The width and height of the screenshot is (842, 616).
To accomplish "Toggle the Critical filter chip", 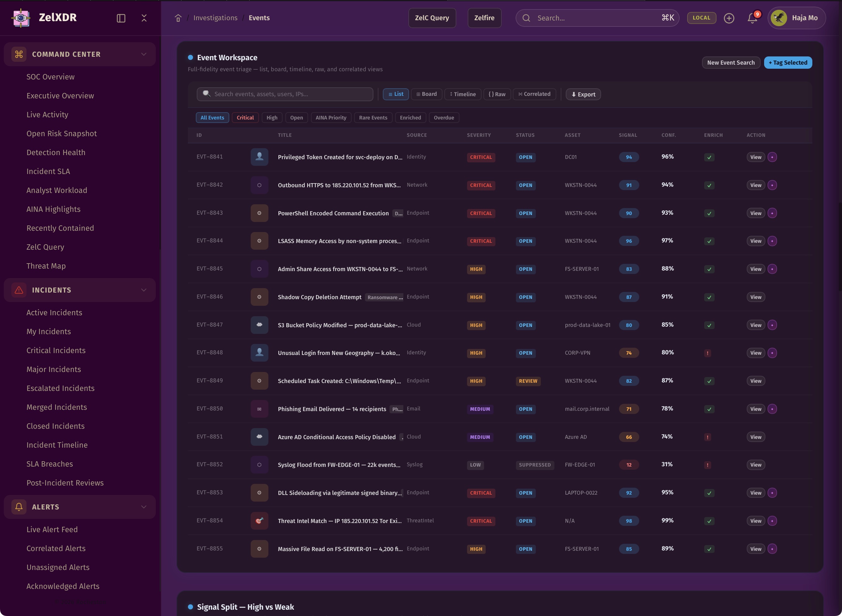I will coord(245,118).
